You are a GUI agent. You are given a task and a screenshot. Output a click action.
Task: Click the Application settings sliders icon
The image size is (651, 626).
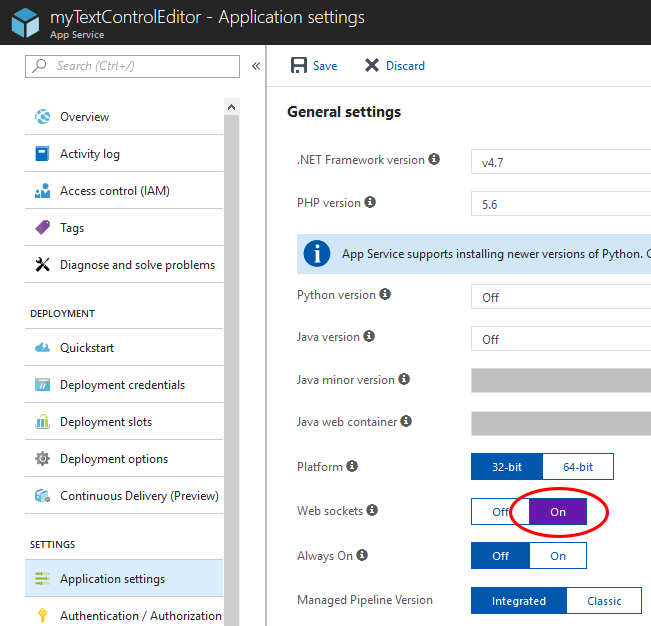tap(42, 578)
